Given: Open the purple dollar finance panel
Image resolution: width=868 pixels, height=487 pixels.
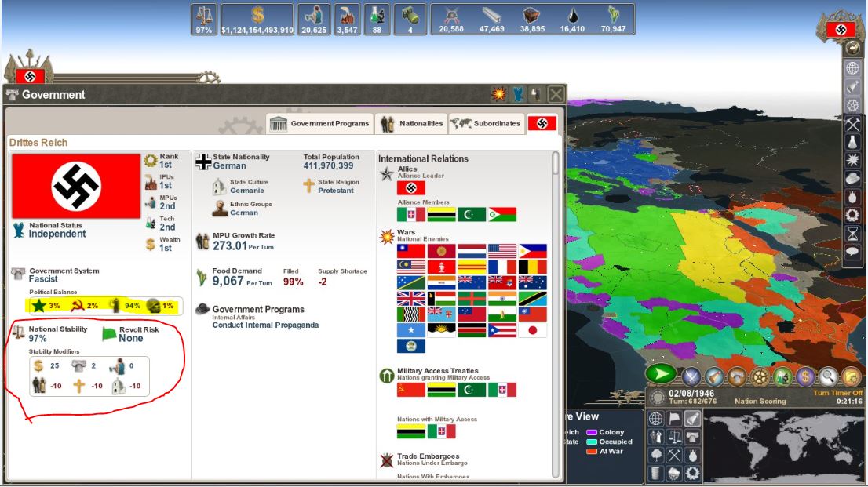Looking at the screenshot, I should 805,376.
